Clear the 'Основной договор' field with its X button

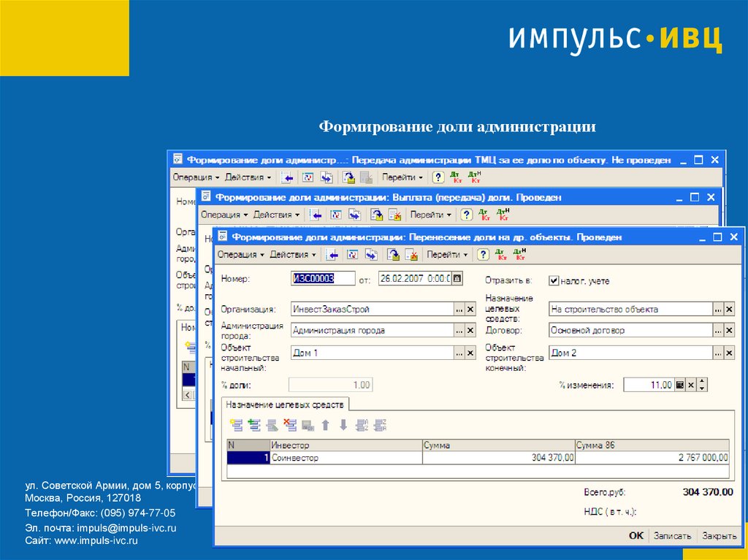point(729,330)
